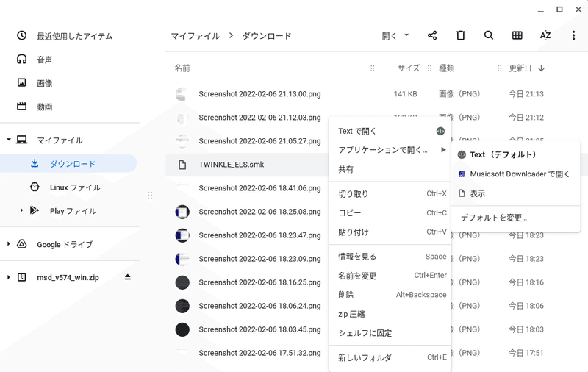Open search with magnifier icon

coord(489,35)
